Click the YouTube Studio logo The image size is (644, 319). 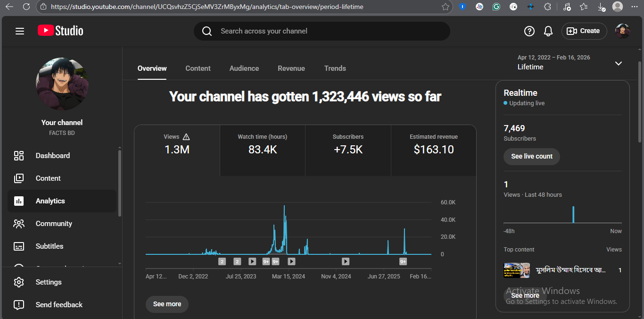(x=60, y=31)
